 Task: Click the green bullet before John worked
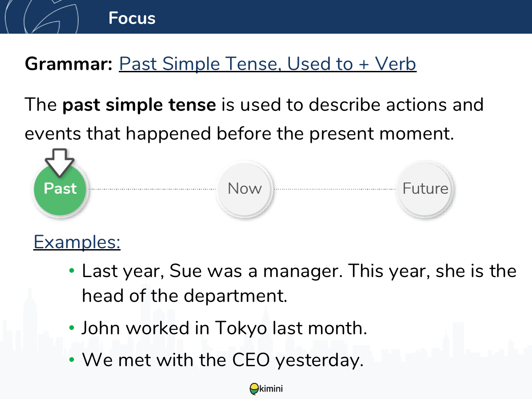[x=72, y=329]
